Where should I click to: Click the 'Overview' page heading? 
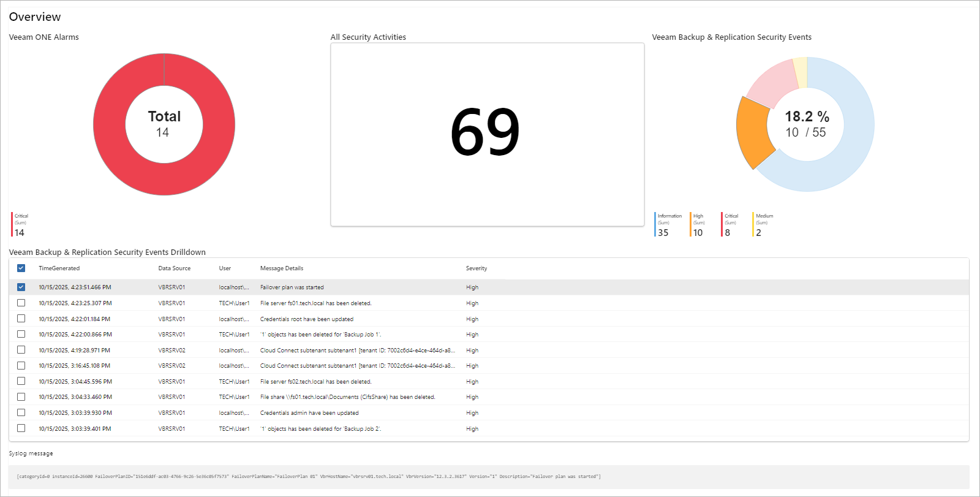35,17
